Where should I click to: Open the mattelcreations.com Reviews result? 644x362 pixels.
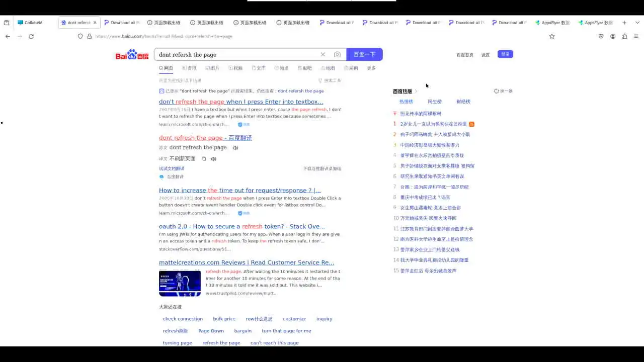click(247, 262)
